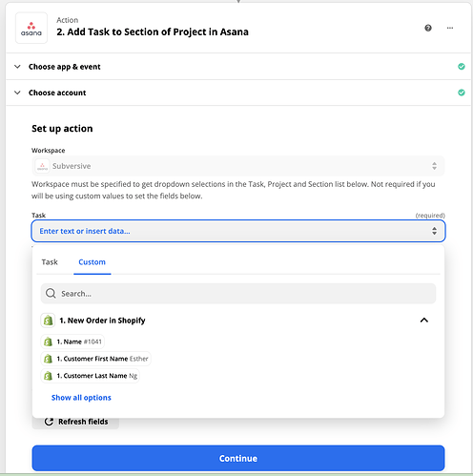This screenshot has width=473, height=476.
Task: Open the help question mark icon
Action: [428, 28]
